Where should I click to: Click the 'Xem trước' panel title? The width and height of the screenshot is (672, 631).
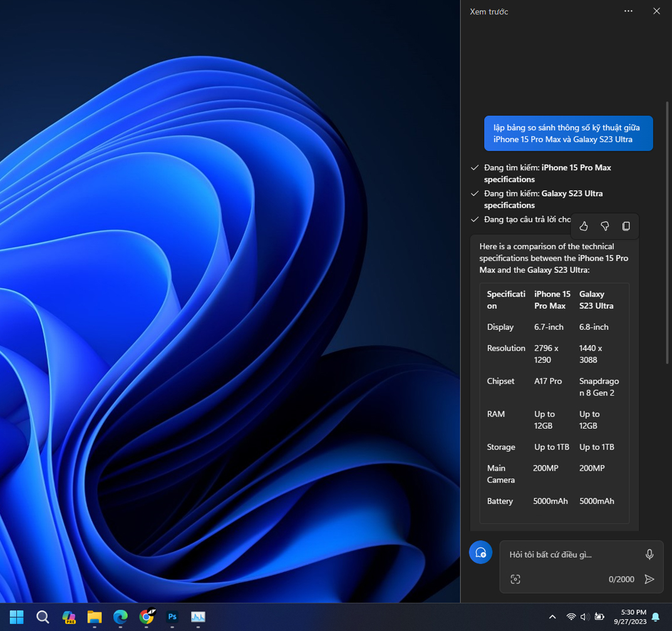[x=489, y=11]
